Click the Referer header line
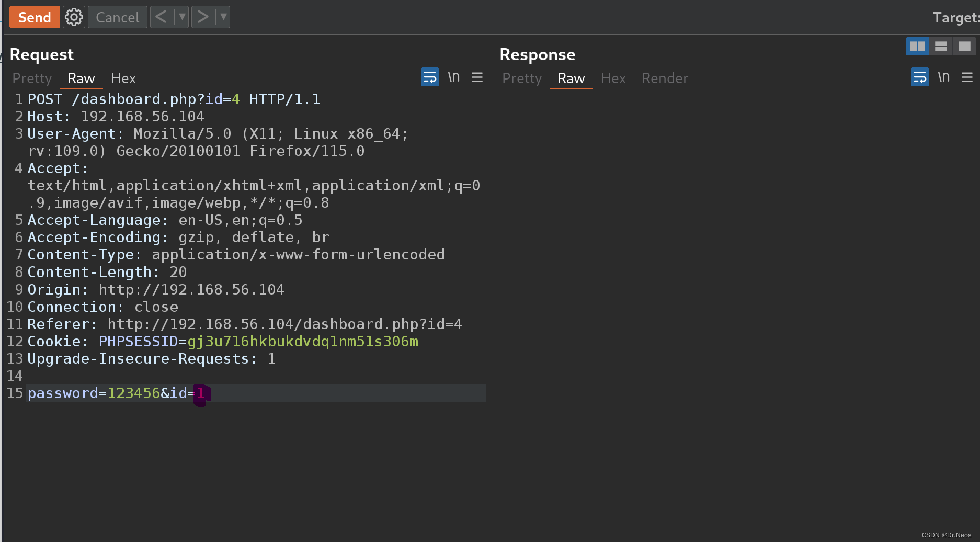980x543 pixels. [x=245, y=324]
